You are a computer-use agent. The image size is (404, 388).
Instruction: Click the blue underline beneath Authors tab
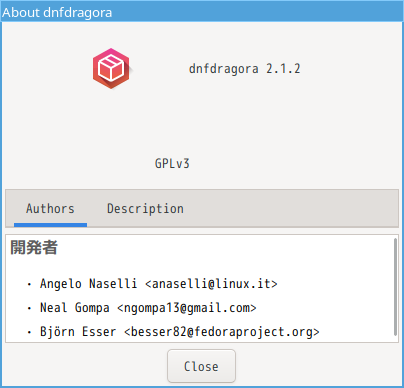(50, 225)
